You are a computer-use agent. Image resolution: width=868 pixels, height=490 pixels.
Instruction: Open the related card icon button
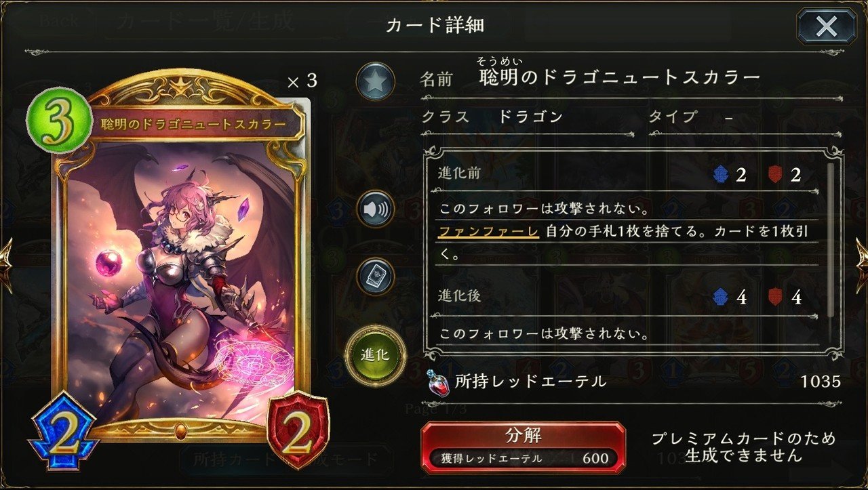(x=375, y=277)
